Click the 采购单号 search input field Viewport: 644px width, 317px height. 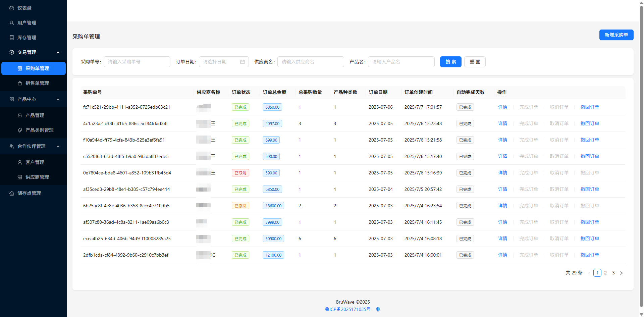pos(137,62)
